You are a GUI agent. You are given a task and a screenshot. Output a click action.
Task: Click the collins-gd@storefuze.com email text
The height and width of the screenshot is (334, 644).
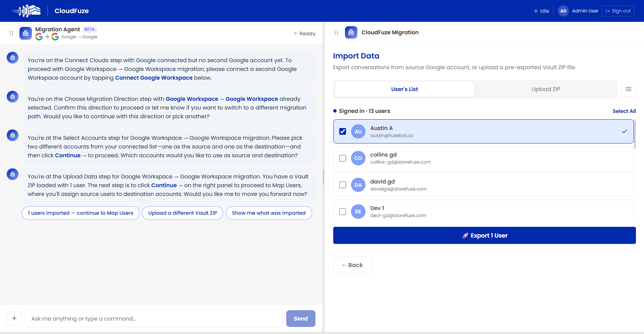400,162
